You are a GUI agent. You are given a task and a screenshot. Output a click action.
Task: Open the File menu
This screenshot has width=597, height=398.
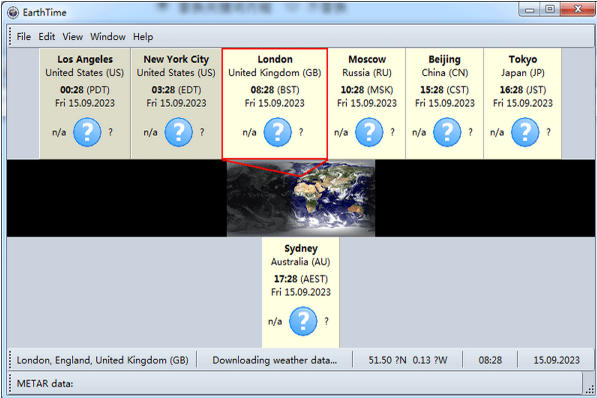coord(24,37)
